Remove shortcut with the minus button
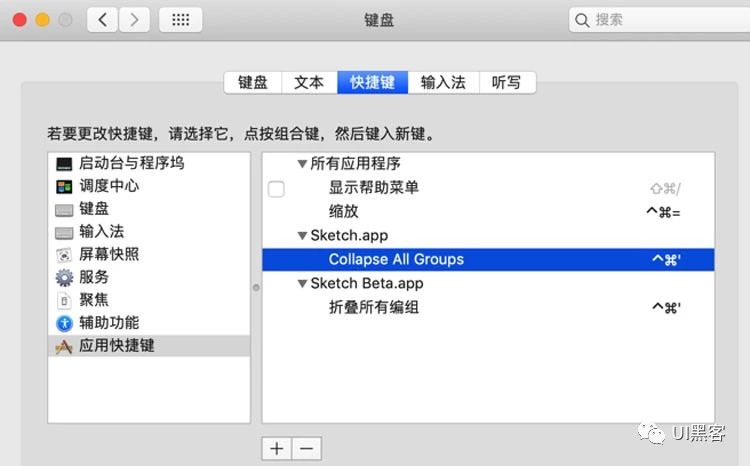Image resolution: width=750 pixels, height=466 pixels. tap(307, 448)
